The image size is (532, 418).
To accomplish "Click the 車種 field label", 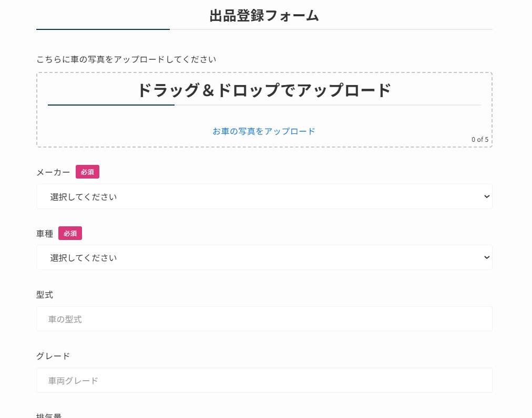I will [x=45, y=234].
